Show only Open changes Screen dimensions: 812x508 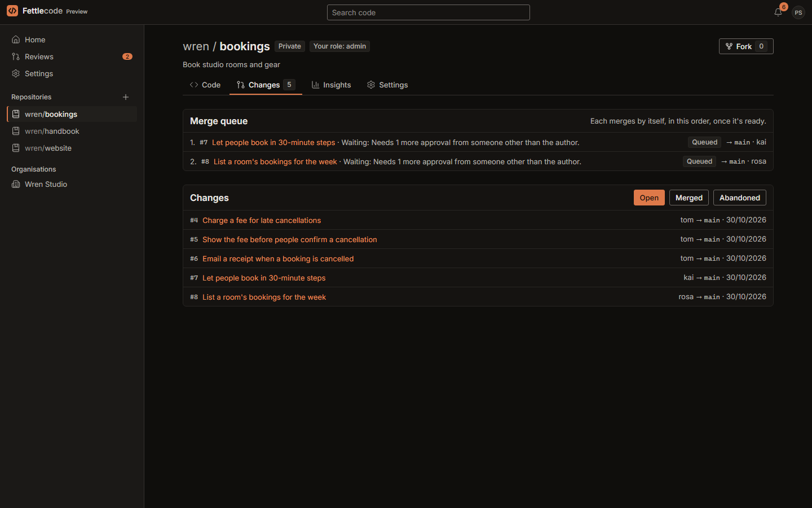tap(649, 198)
